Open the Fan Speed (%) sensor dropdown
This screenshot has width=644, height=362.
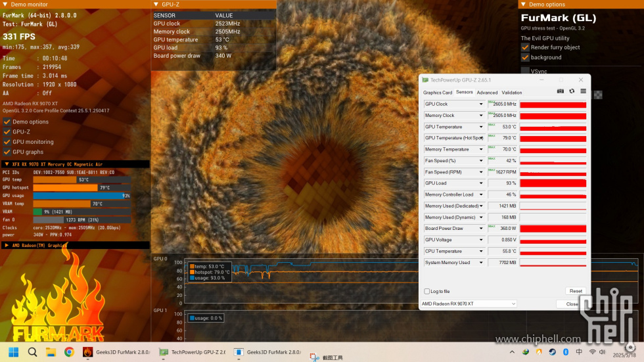481,161
